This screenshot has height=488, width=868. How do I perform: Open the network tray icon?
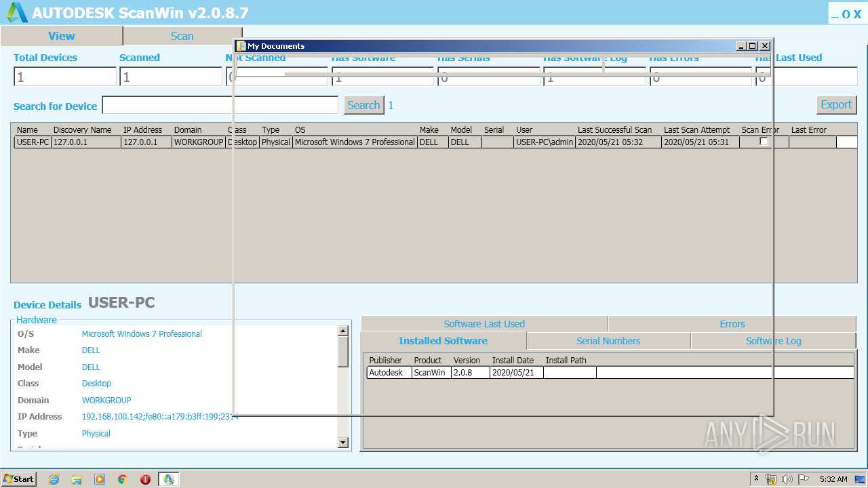[x=771, y=479]
